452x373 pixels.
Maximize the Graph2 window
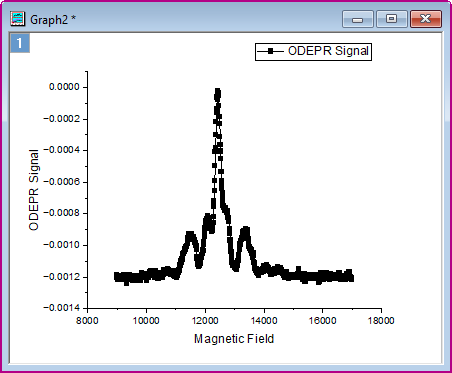point(392,19)
